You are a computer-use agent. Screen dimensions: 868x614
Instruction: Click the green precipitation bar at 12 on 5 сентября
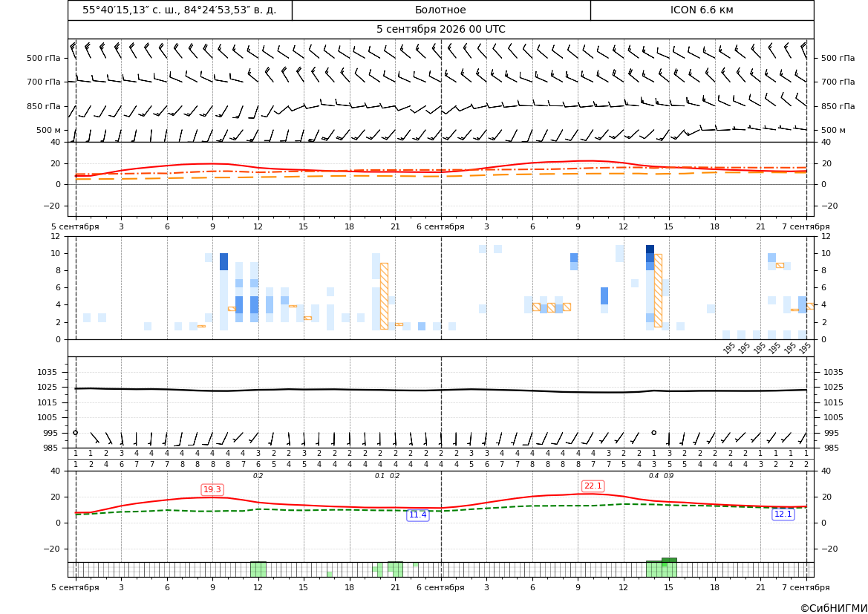(258, 569)
